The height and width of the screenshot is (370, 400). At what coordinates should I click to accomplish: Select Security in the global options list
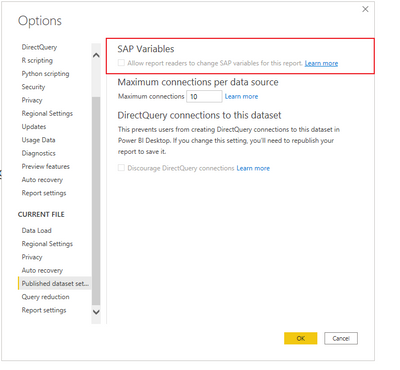click(33, 87)
